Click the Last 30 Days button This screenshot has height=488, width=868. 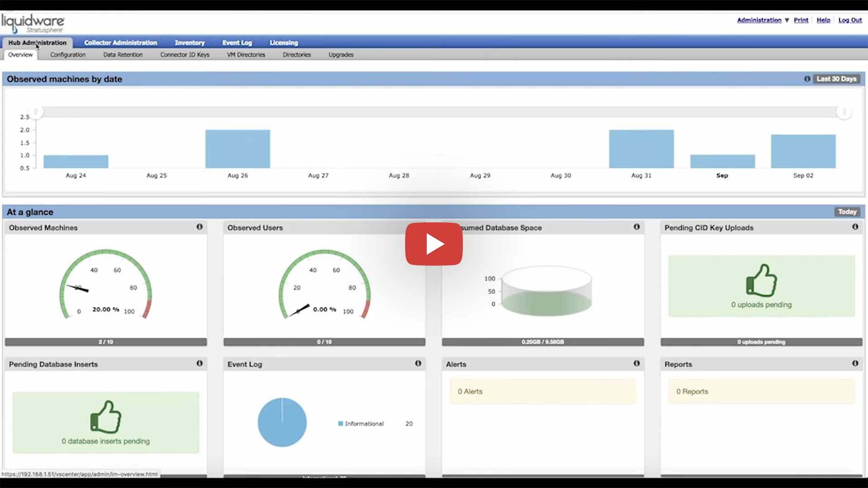pyautogui.click(x=836, y=79)
